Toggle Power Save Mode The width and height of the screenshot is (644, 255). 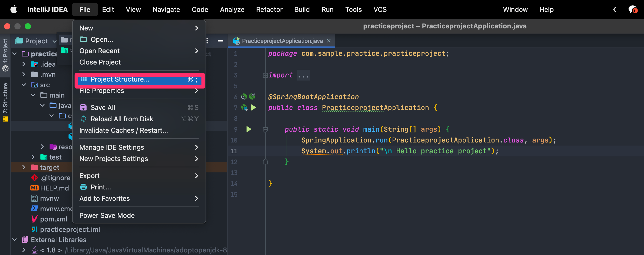point(107,216)
